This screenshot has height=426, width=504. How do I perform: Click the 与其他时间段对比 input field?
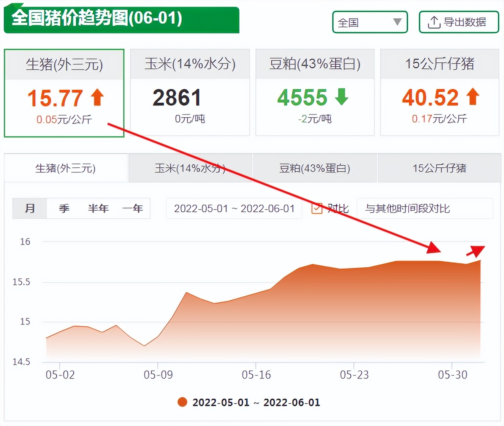(x=425, y=208)
